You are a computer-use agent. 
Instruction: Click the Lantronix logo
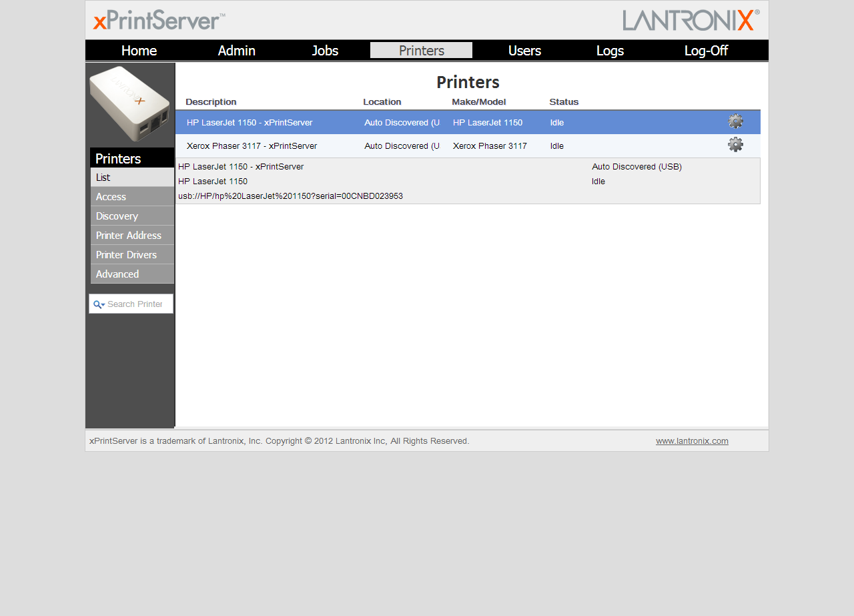tap(691, 20)
